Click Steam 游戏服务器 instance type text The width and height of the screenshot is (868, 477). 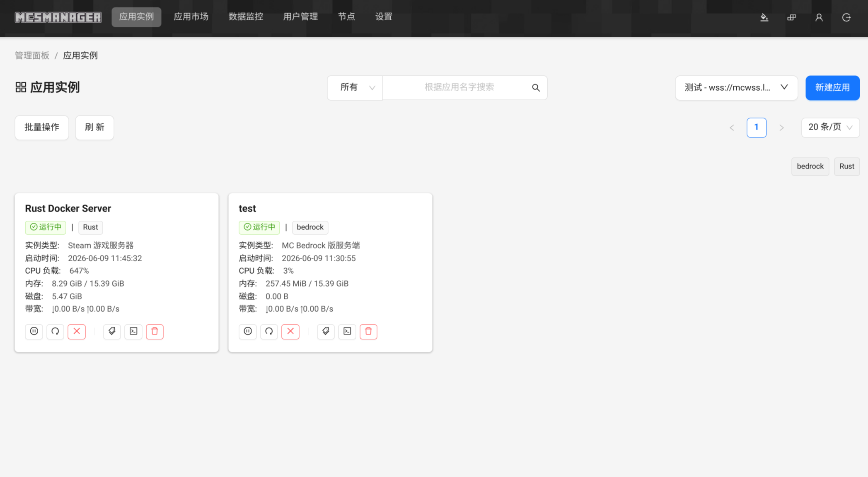[101, 246]
